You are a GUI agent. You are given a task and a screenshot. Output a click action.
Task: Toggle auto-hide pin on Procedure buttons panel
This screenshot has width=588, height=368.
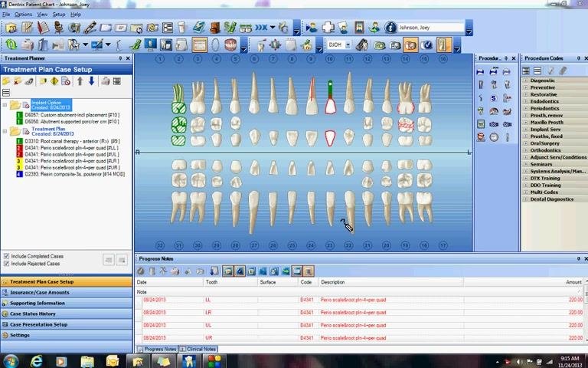pos(506,58)
